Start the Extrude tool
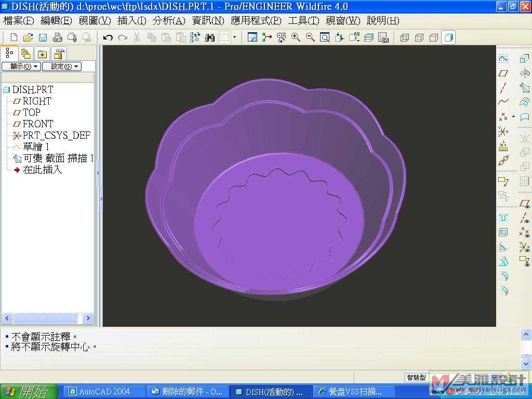 525,58
